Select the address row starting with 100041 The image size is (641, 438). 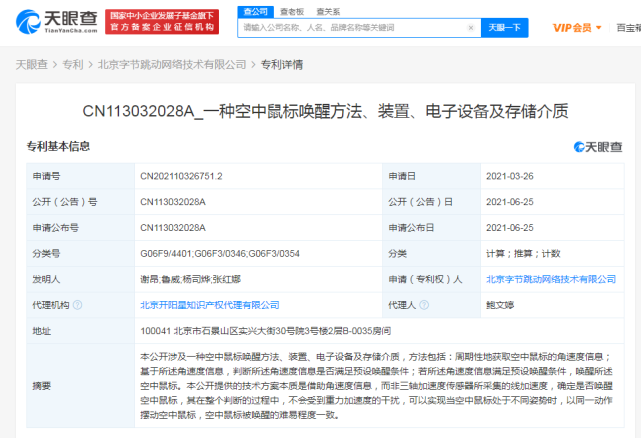[x=265, y=331]
